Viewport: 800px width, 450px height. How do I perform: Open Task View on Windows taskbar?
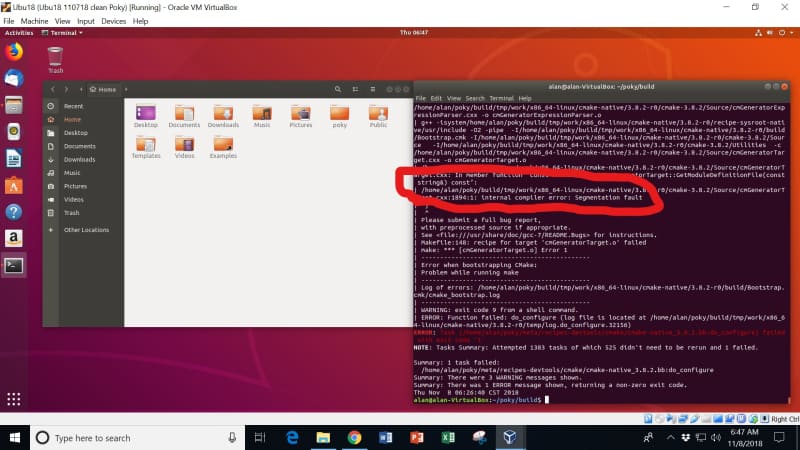(260, 438)
